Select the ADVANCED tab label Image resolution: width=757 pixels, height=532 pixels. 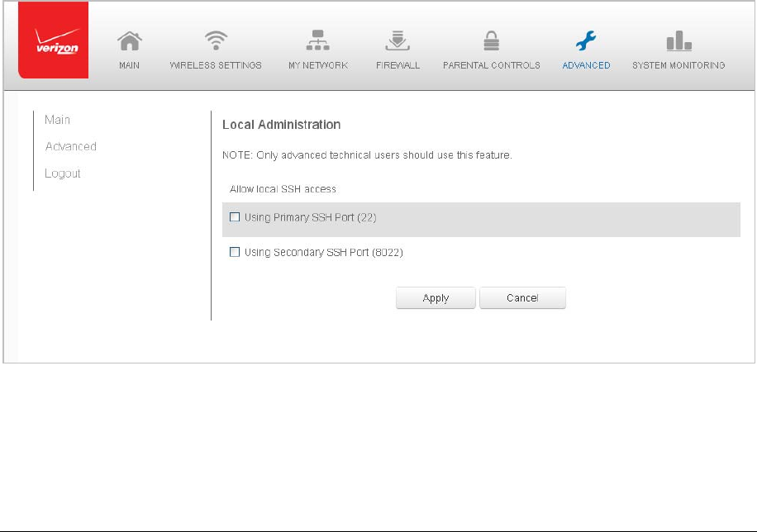586,65
